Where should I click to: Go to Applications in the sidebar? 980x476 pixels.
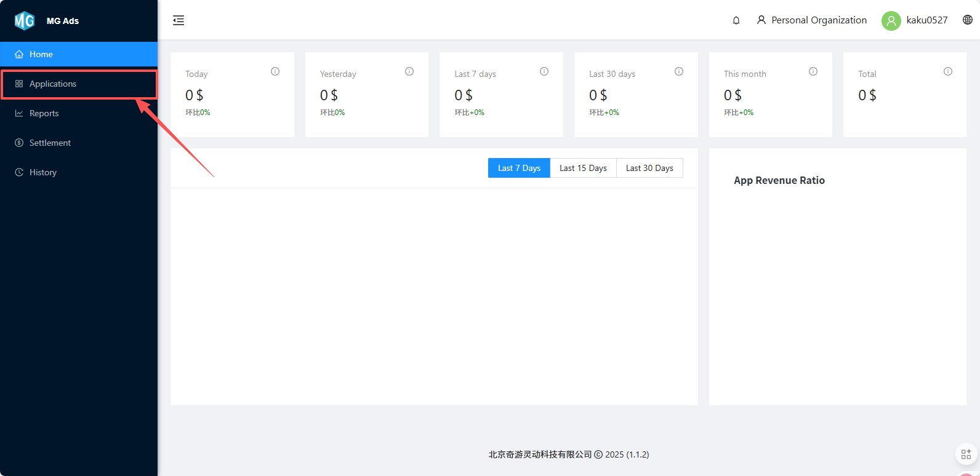click(x=53, y=84)
